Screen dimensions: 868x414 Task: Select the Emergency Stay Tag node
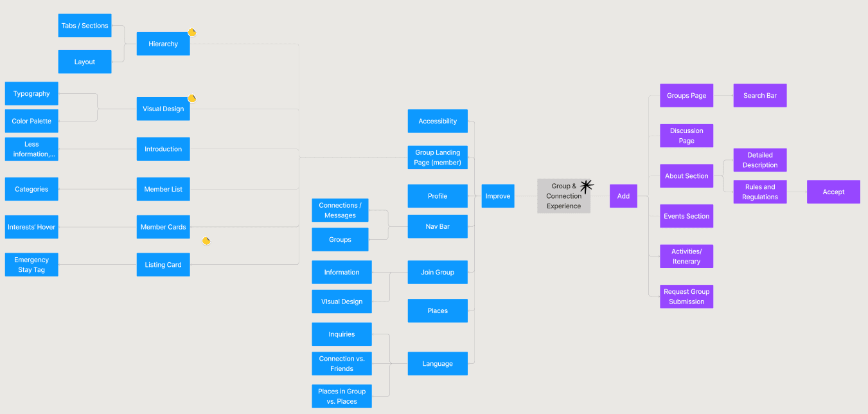31,265
